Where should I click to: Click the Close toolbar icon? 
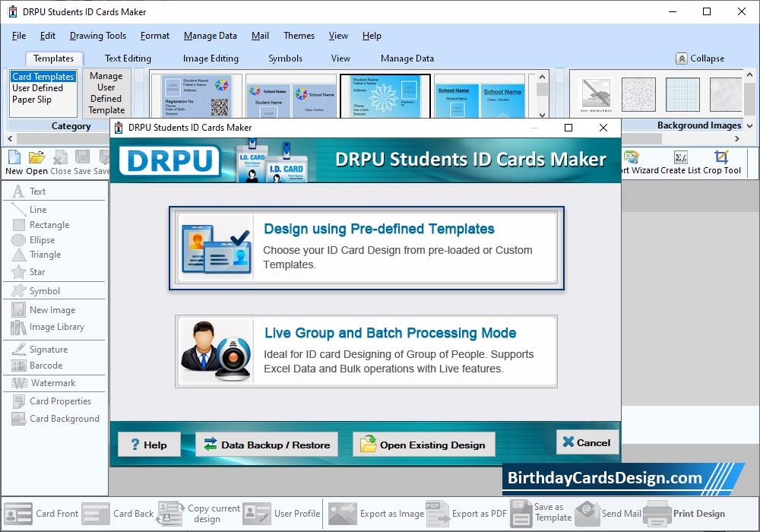point(61,163)
